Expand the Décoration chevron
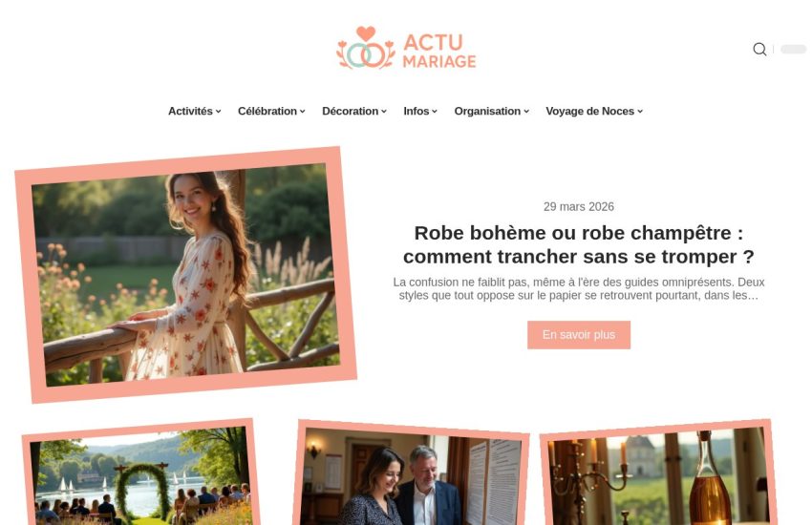 (x=384, y=112)
